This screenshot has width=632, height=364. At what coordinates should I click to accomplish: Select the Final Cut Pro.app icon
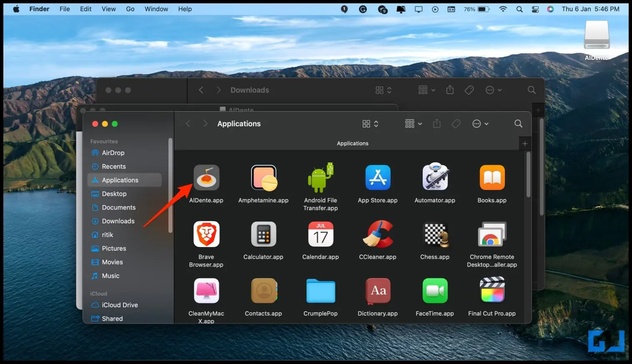(x=492, y=290)
